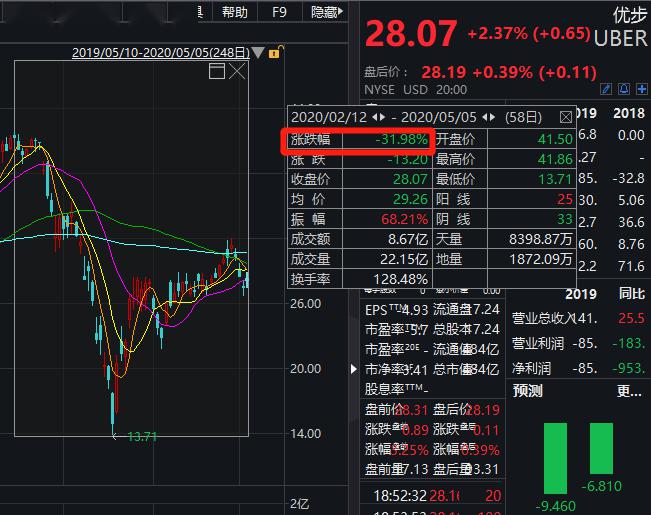Click the 20.00 price axis label
Screen dimensions: 651x515
(306, 369)
